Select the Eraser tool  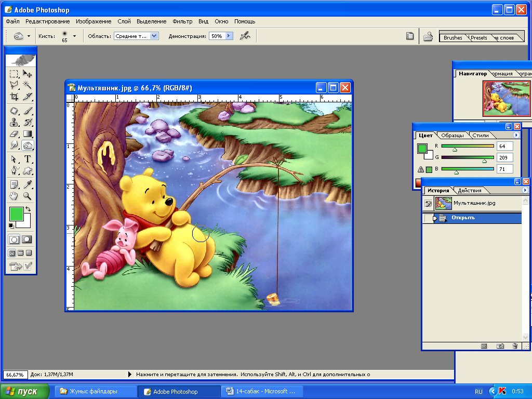pyautogui.click(x=14, y=134)
